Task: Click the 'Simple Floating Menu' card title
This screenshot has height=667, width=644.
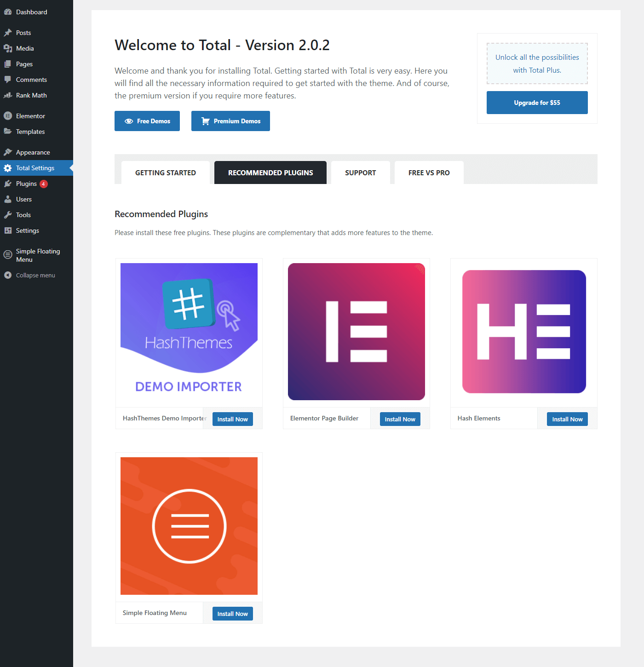Action: [155, 613]
